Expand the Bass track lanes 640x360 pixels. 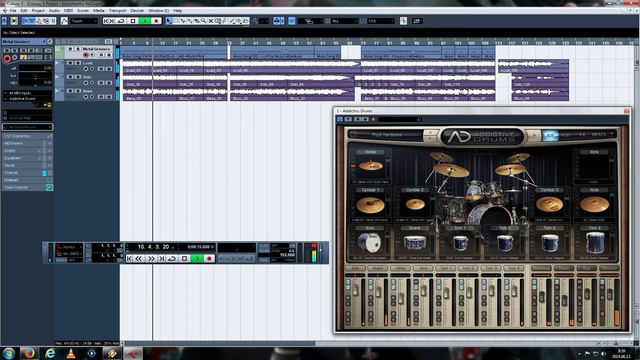point(58,91)
